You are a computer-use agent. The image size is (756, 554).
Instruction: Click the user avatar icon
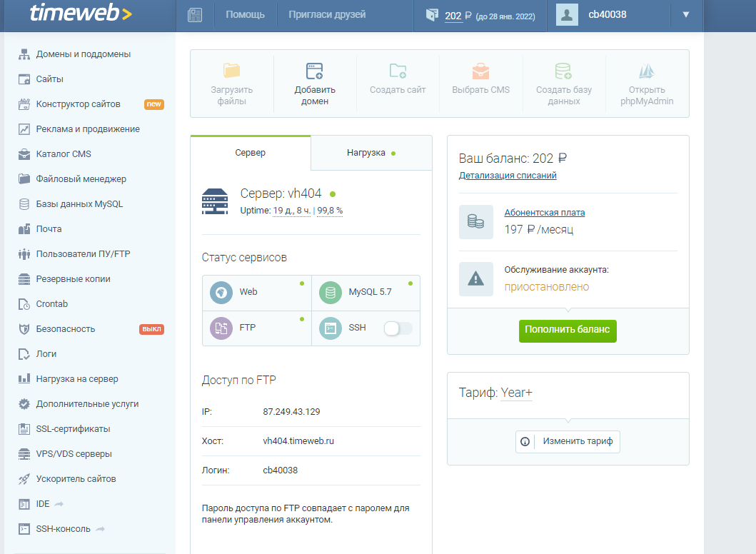(x=567, y=15)
